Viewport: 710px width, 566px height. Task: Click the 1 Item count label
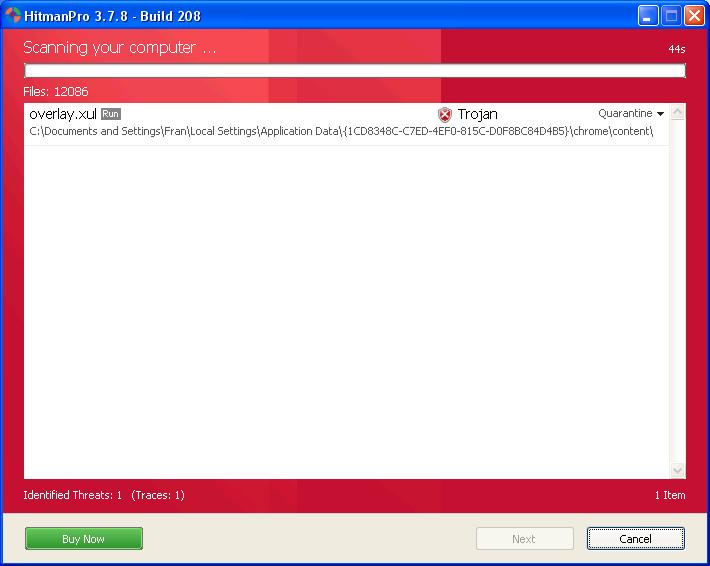click(x=670, y=495)
